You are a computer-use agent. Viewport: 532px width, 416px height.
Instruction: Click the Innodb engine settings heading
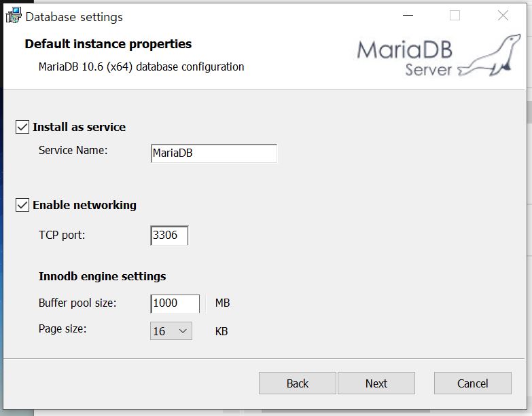(102, 276)
